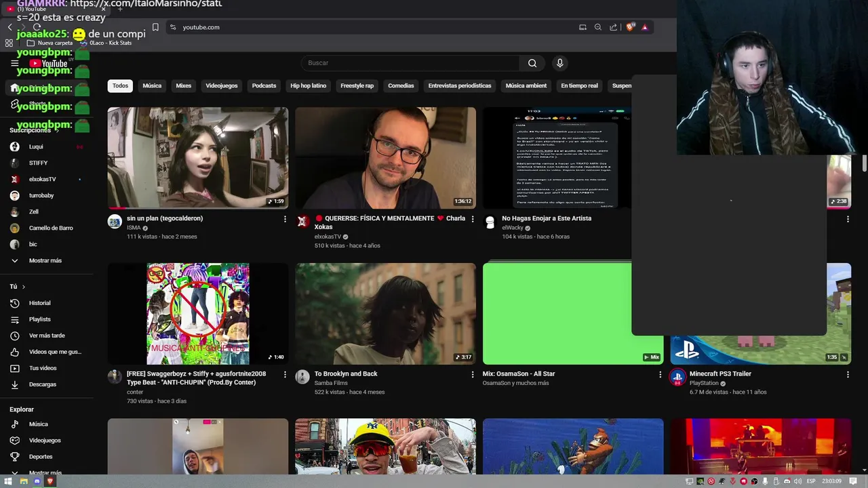Click inside the Buscar search field
Image resolution: width=868 pixels, height=488 pixels.
point(410,63)
